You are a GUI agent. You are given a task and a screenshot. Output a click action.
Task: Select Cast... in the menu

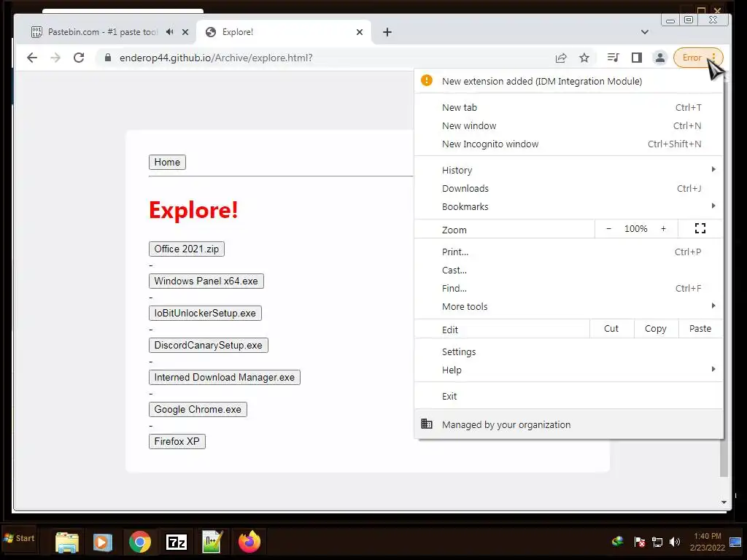[569, 270]
